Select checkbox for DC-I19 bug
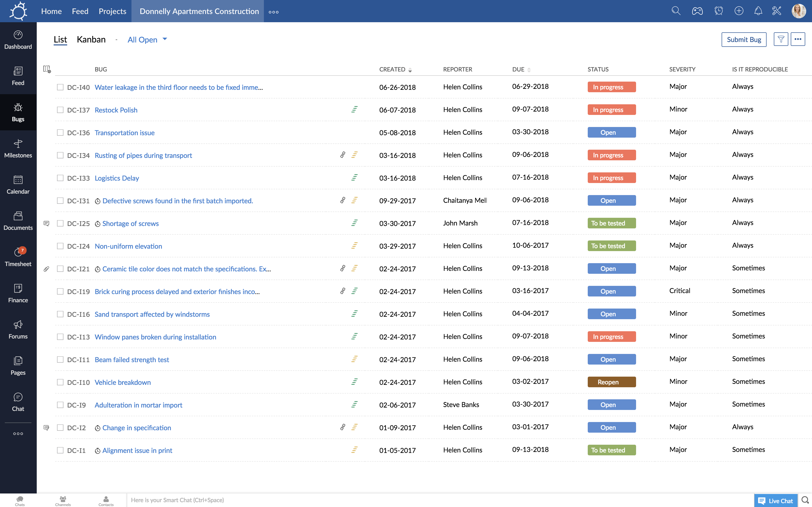Screen dimensions: 812x507 pos(60,291)
